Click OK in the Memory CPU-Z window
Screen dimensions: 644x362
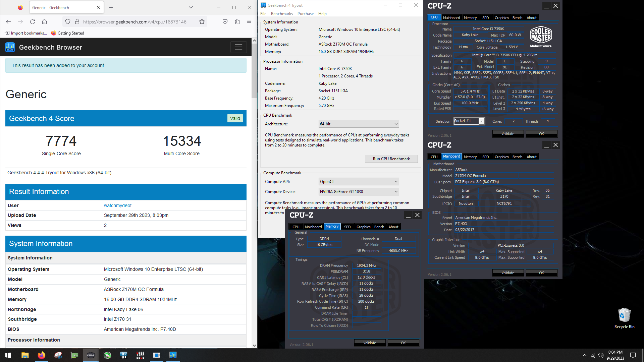point(403,343)
